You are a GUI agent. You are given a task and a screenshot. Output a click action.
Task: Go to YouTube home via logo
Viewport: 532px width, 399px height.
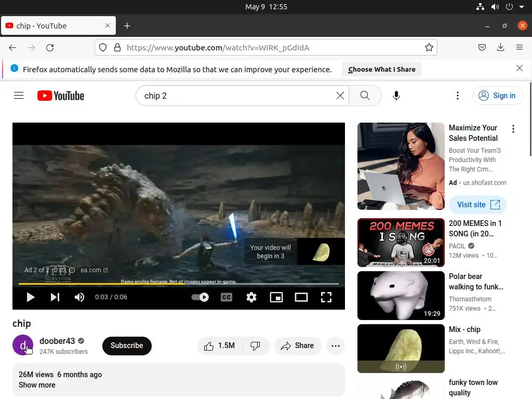(61, 96)
